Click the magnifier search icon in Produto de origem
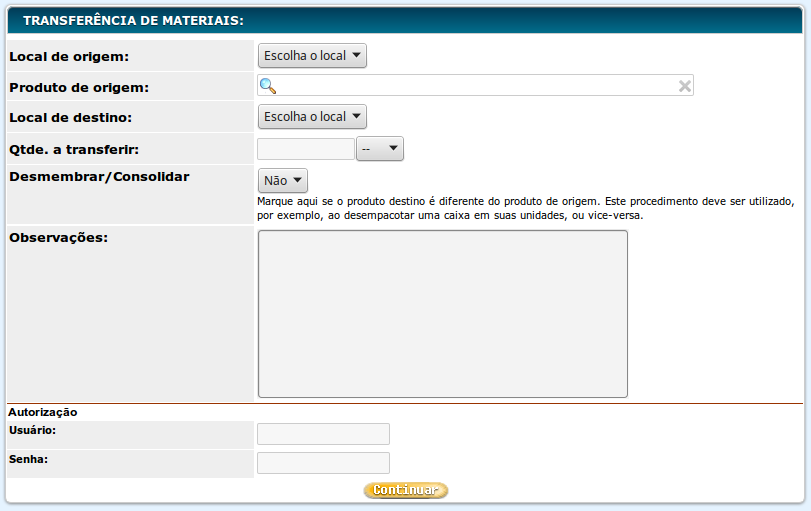This screenshot has width=811, height=511. 267,86
